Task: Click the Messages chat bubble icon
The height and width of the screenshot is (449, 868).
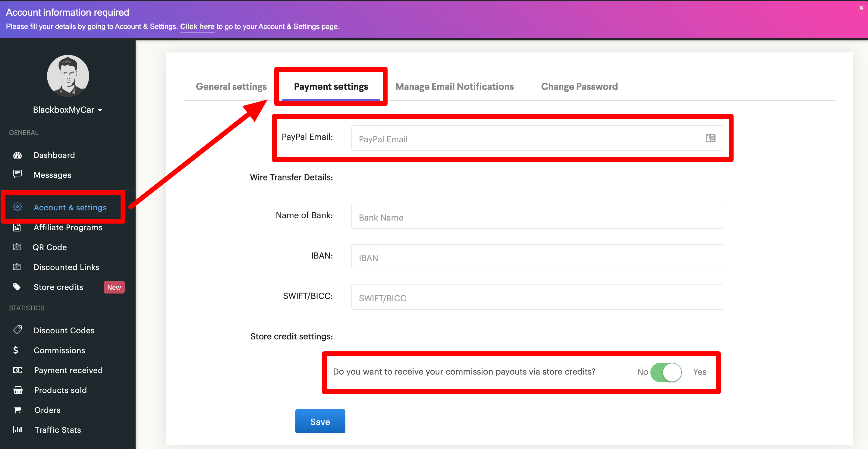Action: [17, 174]
